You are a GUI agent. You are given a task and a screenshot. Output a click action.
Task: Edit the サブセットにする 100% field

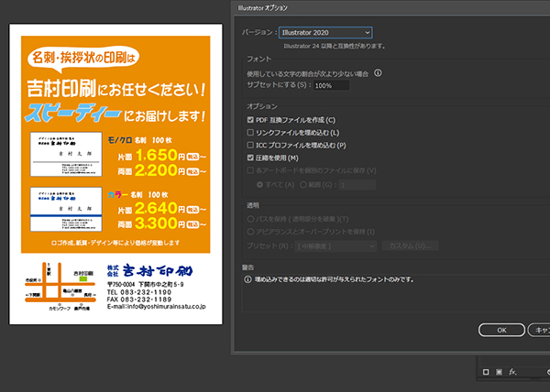pyautogui.click(x=331, y=85)
